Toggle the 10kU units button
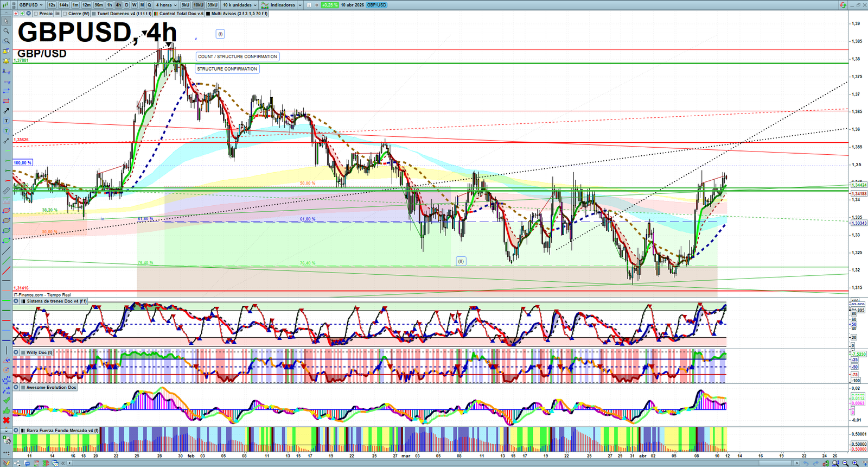This screenshot has width=868, height=467. (x=199, y=5)
